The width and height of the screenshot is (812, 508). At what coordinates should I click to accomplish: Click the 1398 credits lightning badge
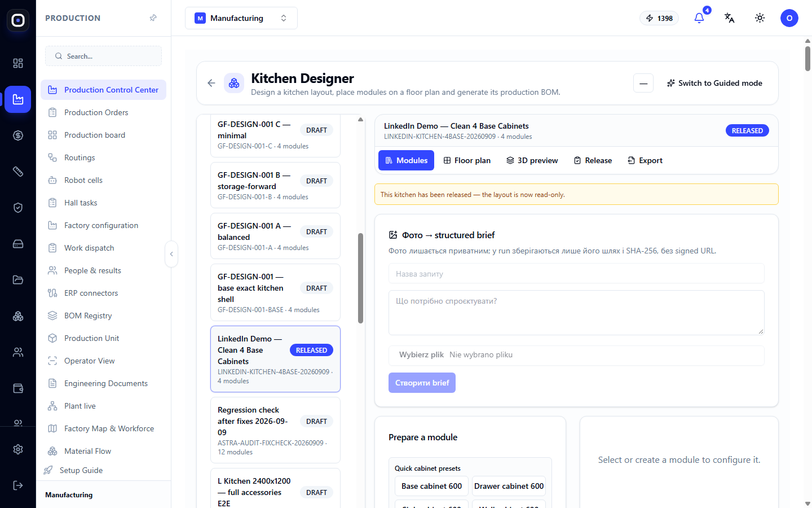click(x=659, y=18)
